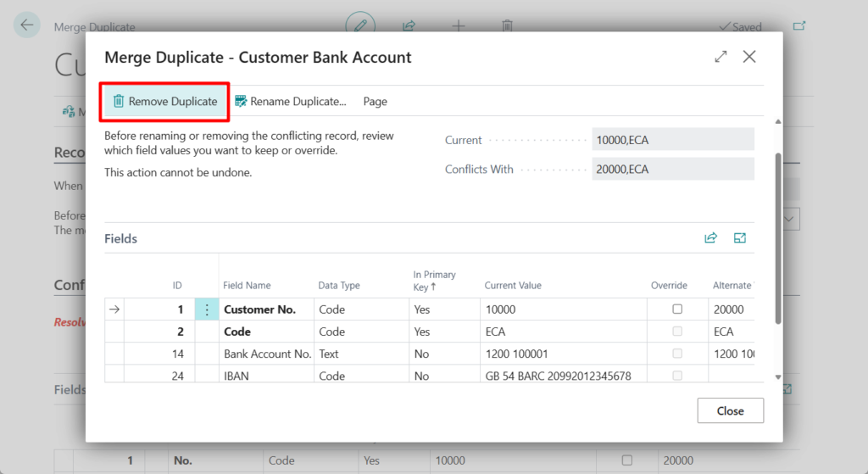Image resolution: width=868 pixels, height=474 pixels.
Task: Open the Page menu in the action bar
Action: (x=375, y=102)
